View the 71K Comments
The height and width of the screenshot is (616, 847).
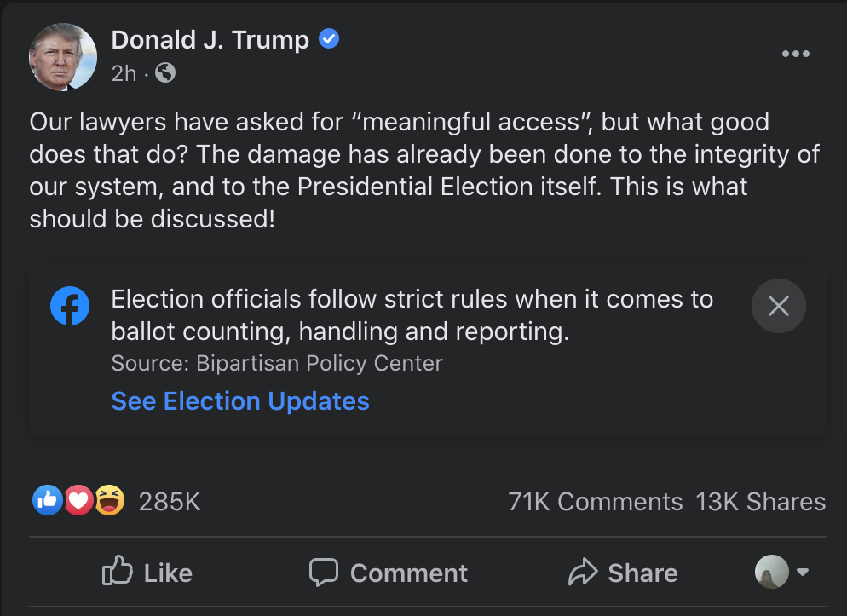click(595, 502)
